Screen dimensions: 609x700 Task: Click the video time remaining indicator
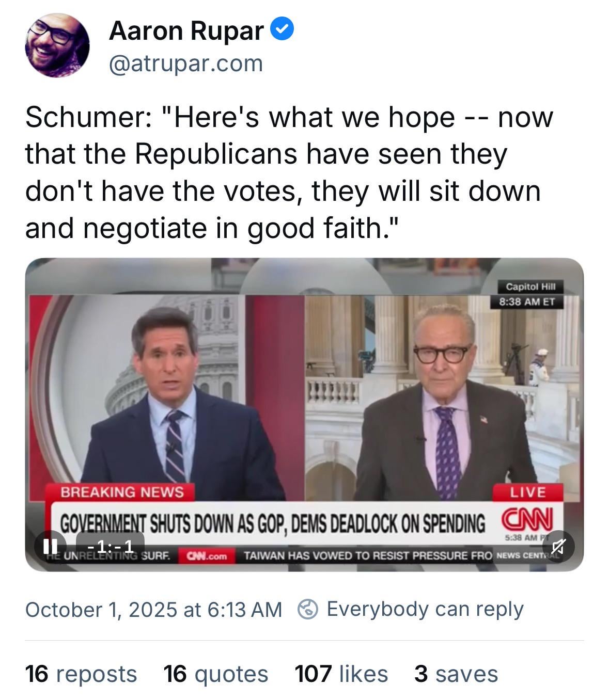pyautogui.click(x=110, y=546)
